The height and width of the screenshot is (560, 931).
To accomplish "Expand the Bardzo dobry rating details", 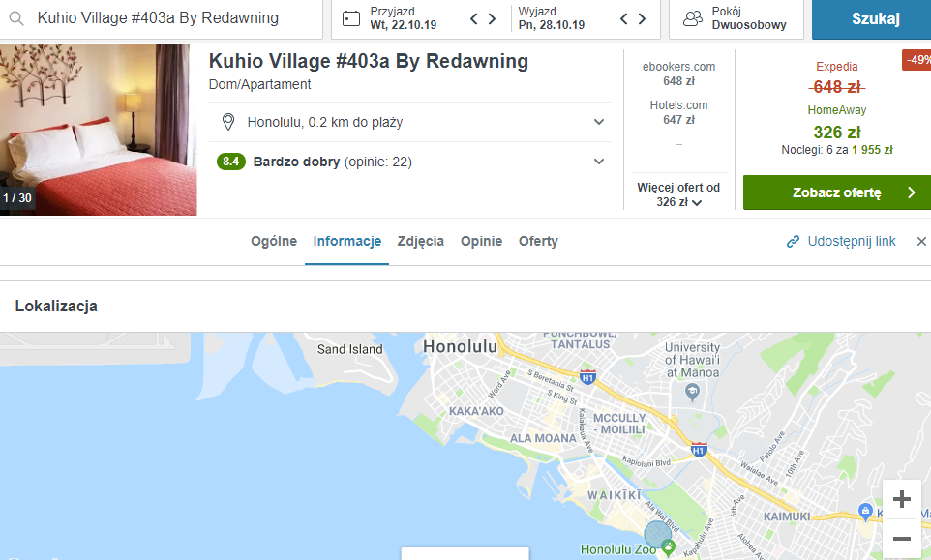I will [x=599, y=162].
